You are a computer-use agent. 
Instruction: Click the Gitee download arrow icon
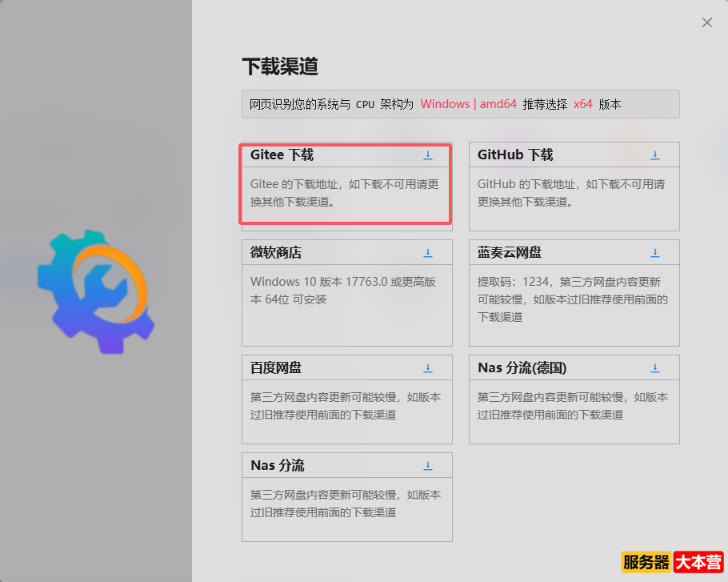click(x=428, y=155)
